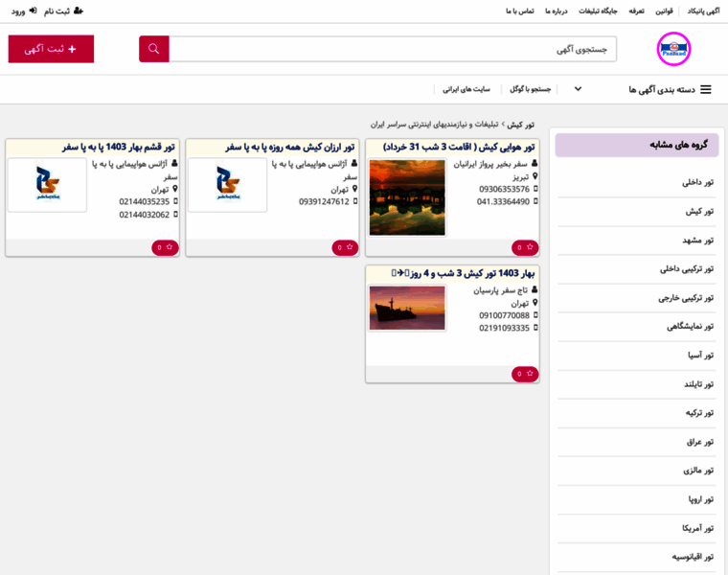Select تور مشهد in similar groups

point(697,241)
